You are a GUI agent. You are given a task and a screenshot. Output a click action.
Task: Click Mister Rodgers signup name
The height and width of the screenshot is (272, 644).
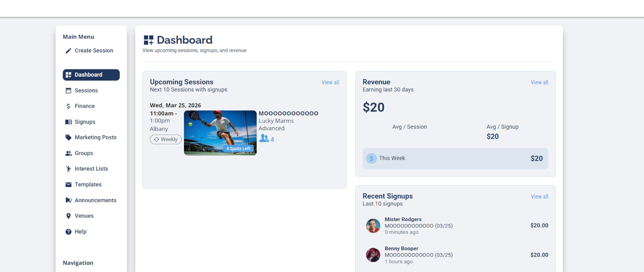[403, 219]
